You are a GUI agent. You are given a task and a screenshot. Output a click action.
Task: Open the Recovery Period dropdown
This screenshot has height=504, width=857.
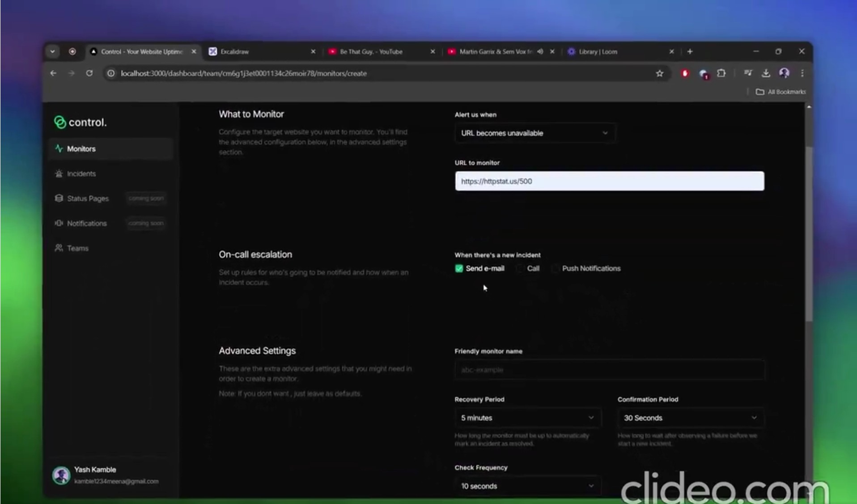[528, 418]
